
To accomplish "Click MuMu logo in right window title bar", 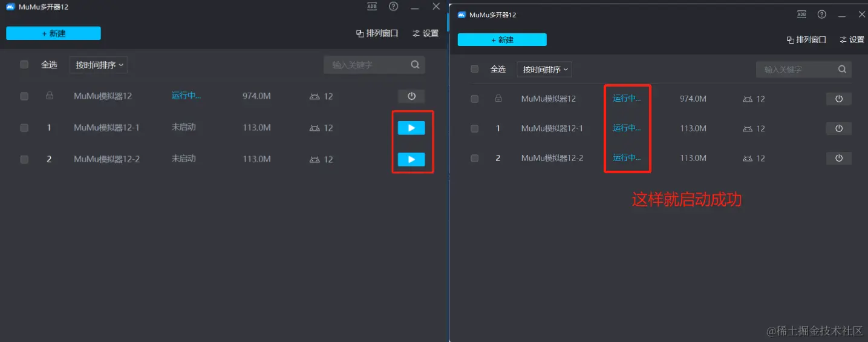I will (462, 15).
